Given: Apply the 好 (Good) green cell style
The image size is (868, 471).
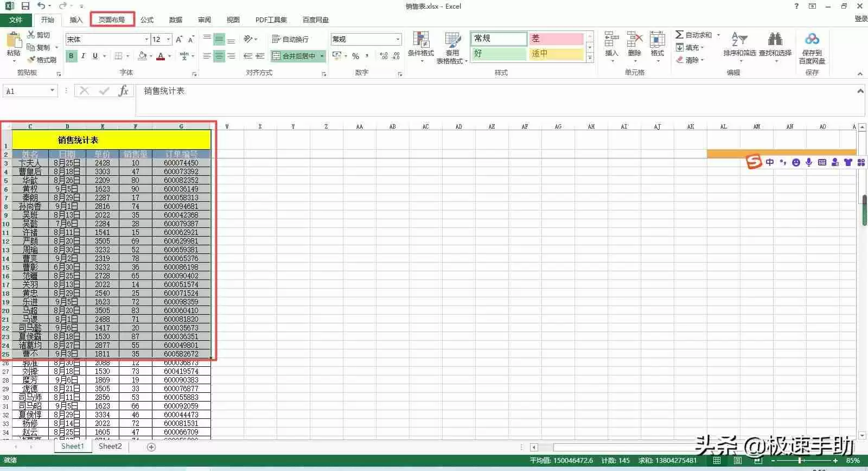Looking at the screenshot, I should coord(498,54).
